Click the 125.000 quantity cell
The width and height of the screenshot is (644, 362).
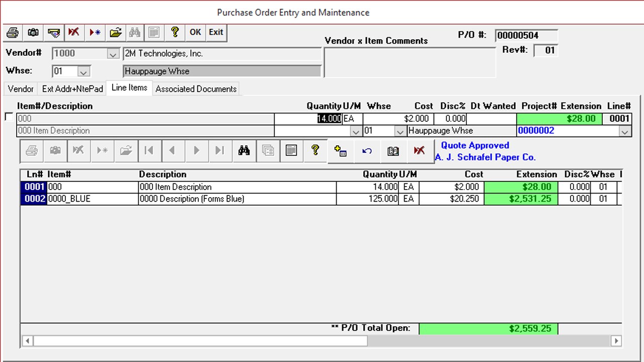point(367,199)
